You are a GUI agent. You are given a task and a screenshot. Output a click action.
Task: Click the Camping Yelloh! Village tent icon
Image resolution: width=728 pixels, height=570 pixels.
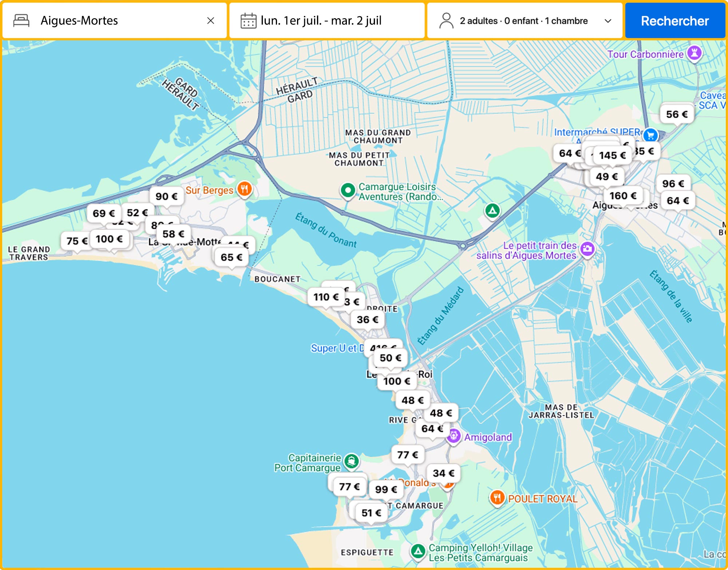click(x=418, y=551)
